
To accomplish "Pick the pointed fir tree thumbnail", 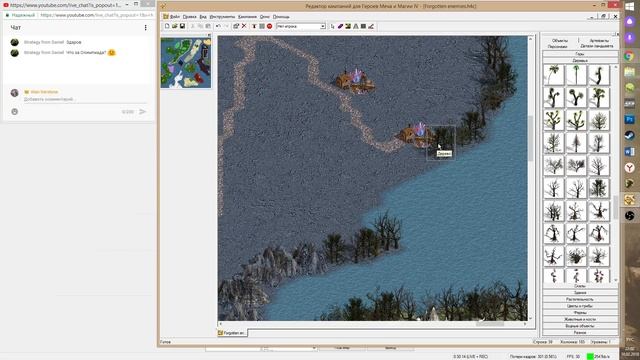I will click(576, 143).
